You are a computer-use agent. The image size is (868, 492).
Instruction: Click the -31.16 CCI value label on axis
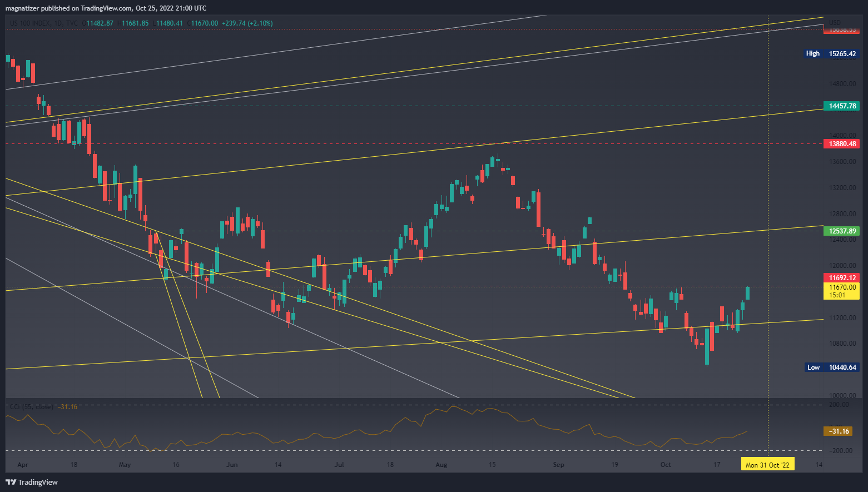838,431
